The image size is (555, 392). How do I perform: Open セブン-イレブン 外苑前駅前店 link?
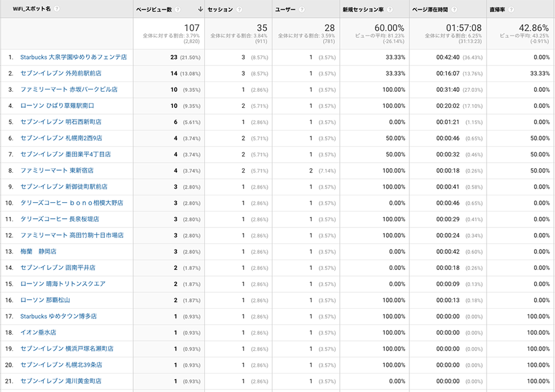[x=61, y=73]
